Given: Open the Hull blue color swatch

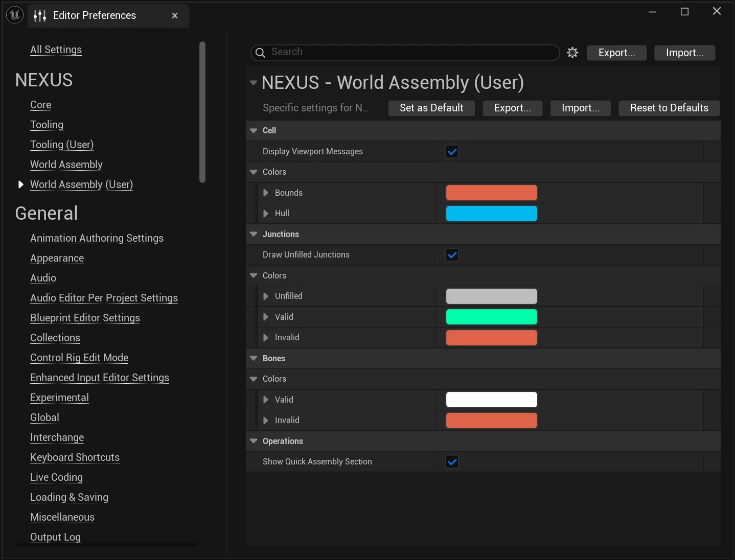Looking at the screenshot, I should coord(492,214).
